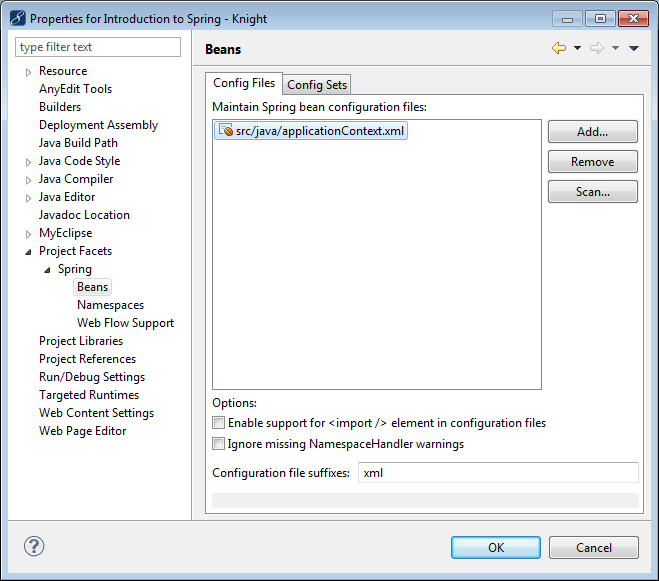Click the Add... button
Viewport: 659px width, 581px height.
click(x=592, y=132)
